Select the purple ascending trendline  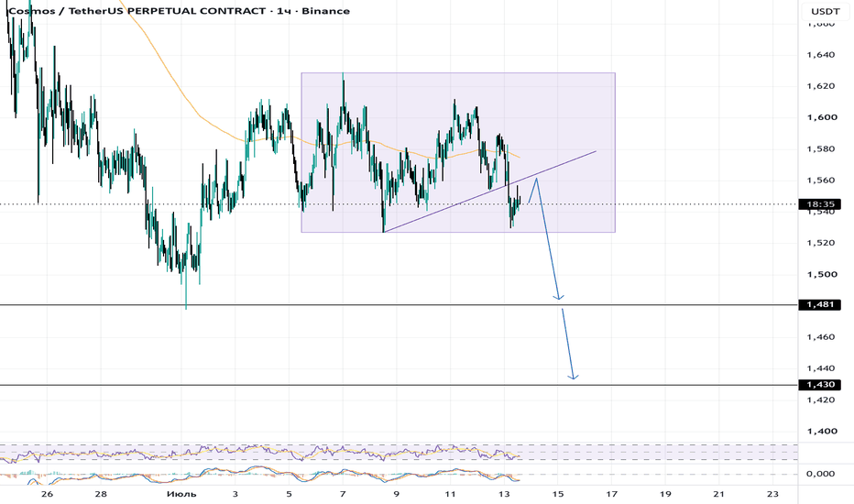tap(490, 192)
